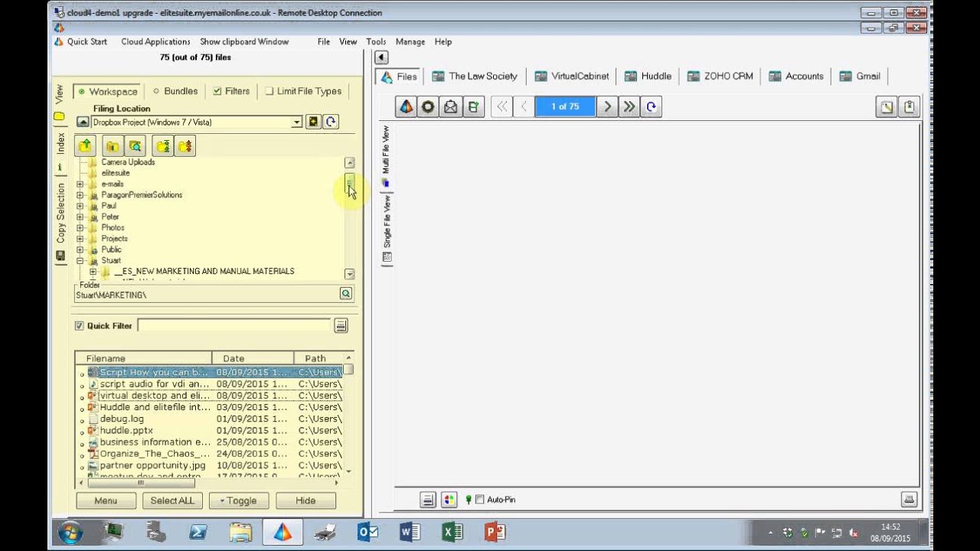Click the file list horizontal scrollbar thumb

141,483
